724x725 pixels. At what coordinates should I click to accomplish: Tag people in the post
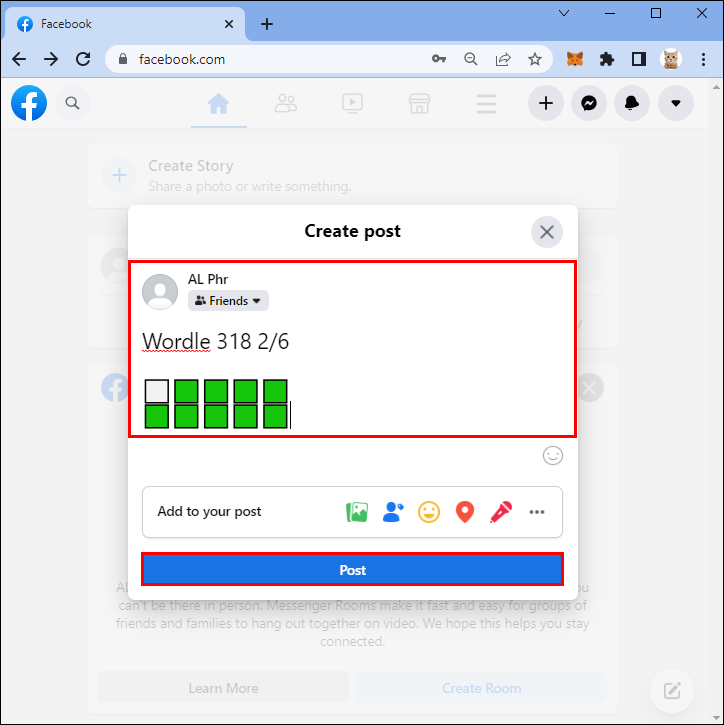tap(393, 512)
